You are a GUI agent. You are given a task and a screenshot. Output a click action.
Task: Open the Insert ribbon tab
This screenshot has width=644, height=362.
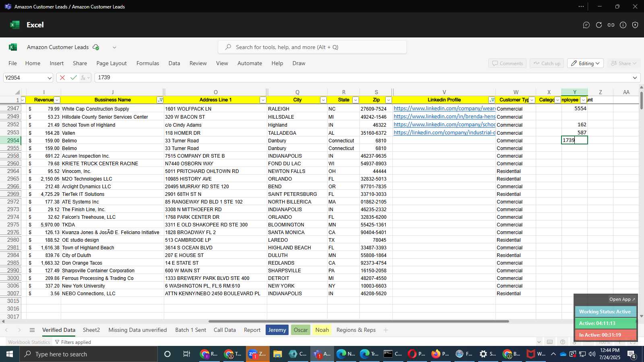coord(57,63)
